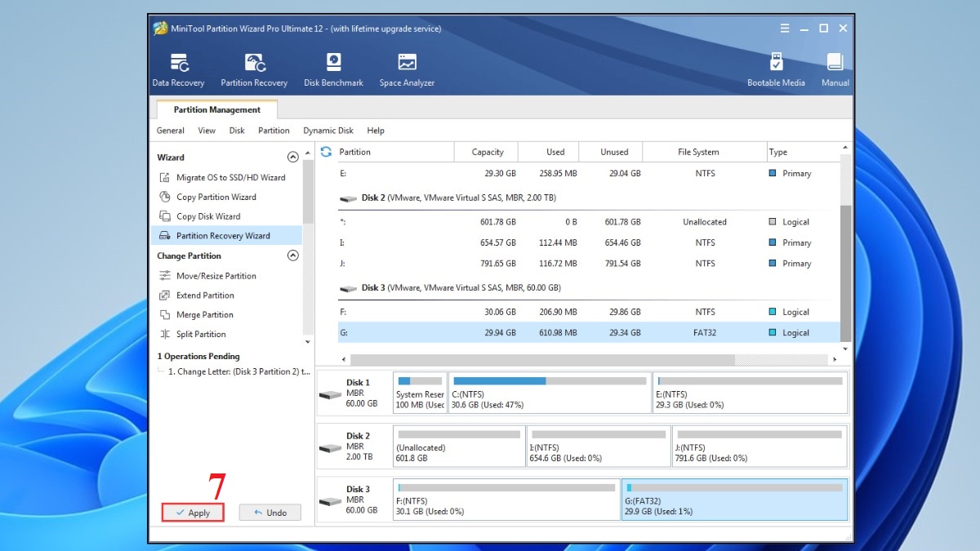Start the Space Analyzer
This screenshot has width=980, height=551.
pos(406,69)
